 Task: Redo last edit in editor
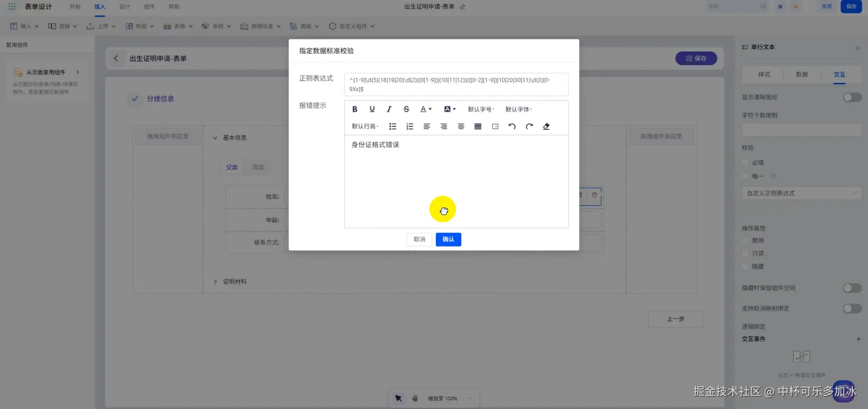coord(529,126)
